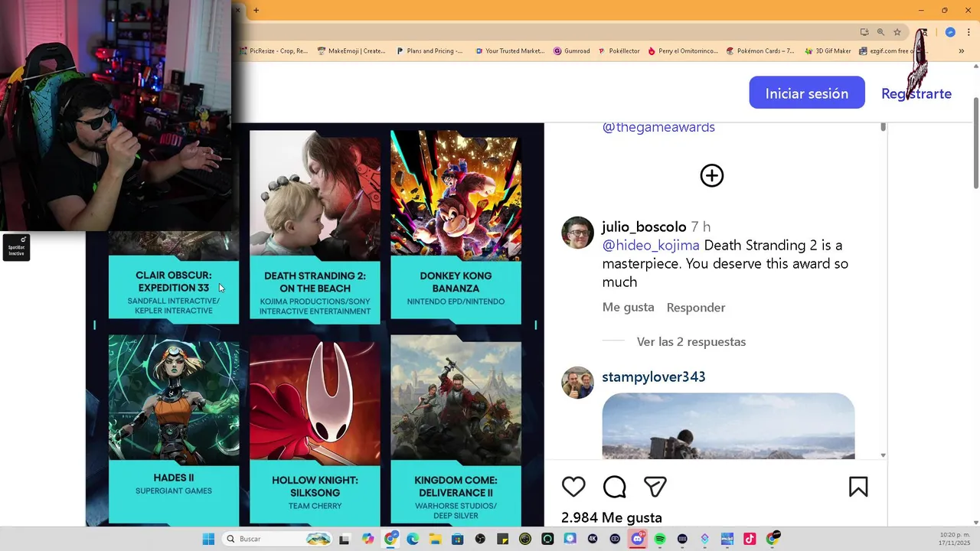Open OBS Studio from the taskbar

click(480, 539)
